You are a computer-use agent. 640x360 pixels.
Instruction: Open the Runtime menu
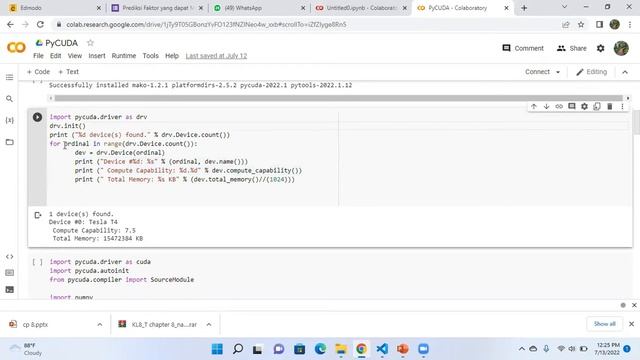[x=124, y=56]
